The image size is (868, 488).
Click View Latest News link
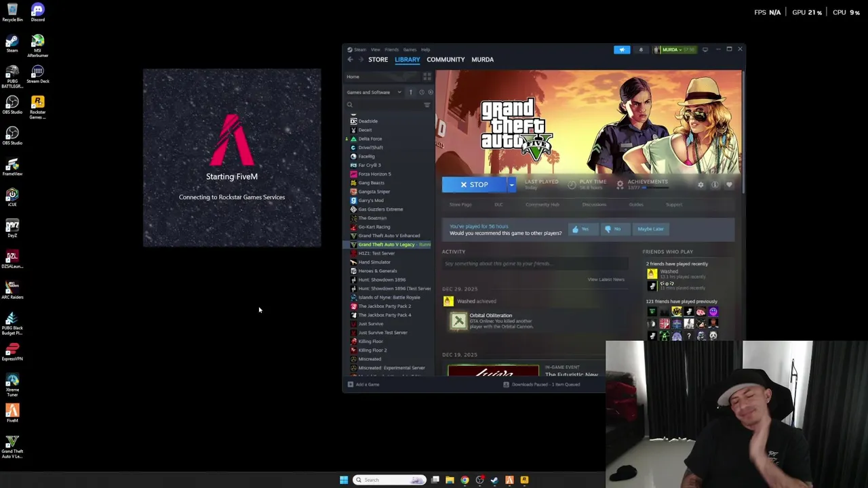(606, 279)
